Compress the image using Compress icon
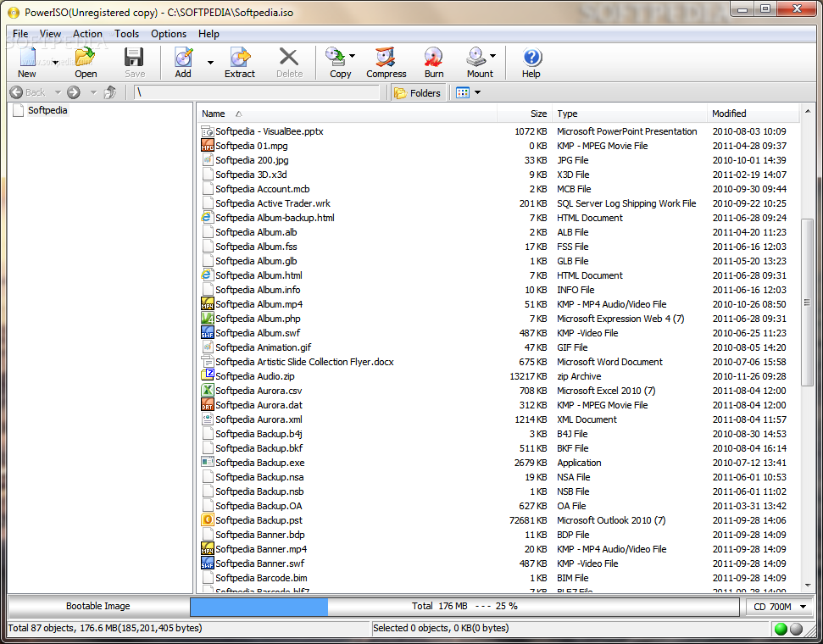 pyautogui.click(x=386, y=58)
